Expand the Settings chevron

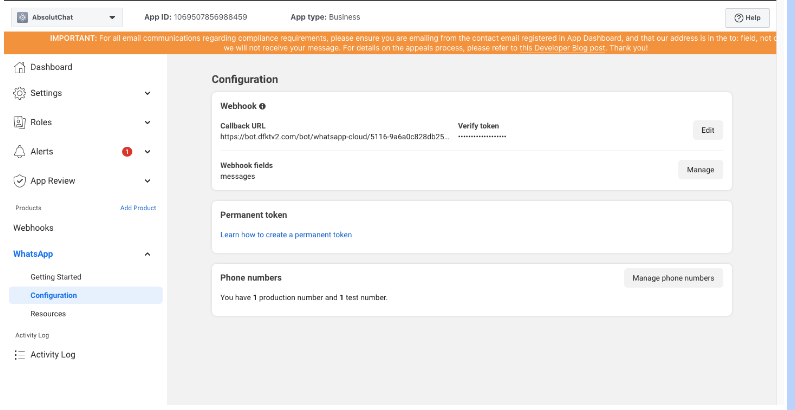148,93
